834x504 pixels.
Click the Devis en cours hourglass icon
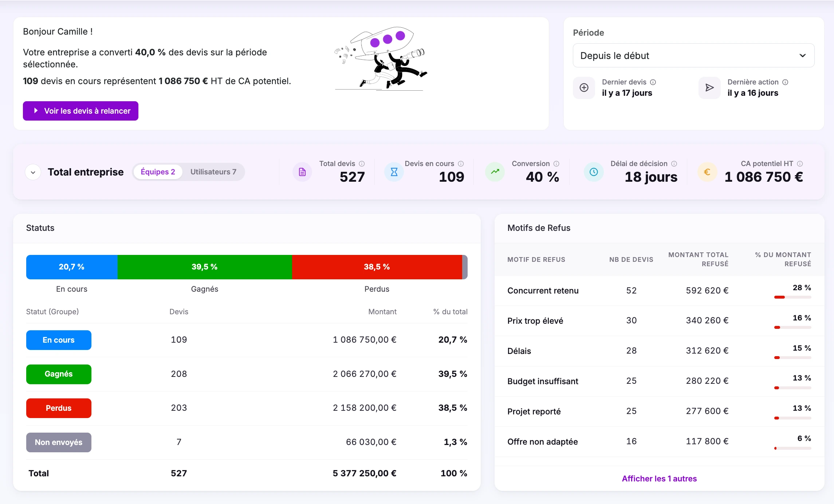[394, 172]
